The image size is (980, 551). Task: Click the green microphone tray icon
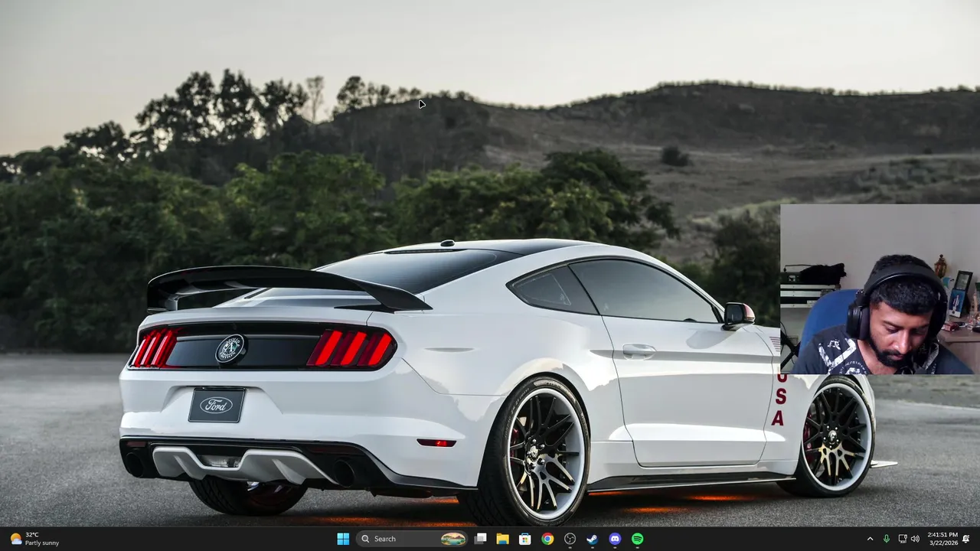coord(887,539)
